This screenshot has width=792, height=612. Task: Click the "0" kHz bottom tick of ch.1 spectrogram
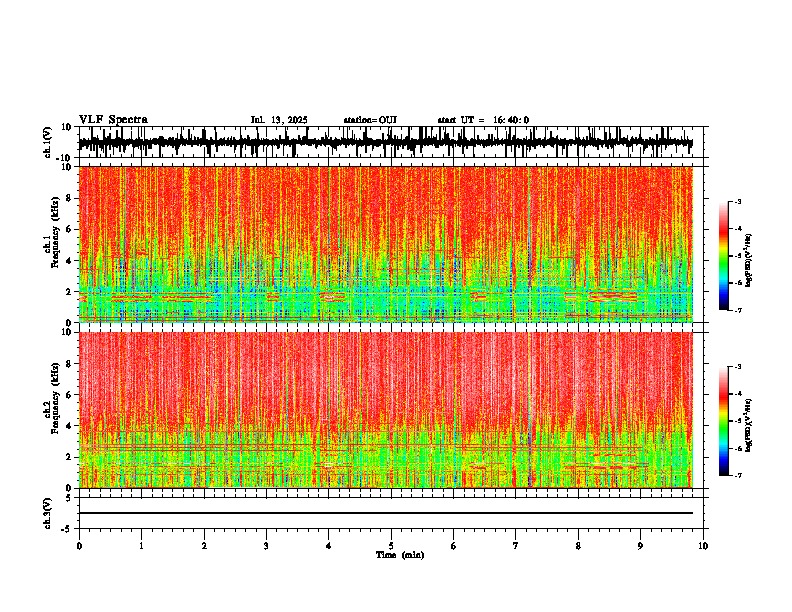point(70,323)
